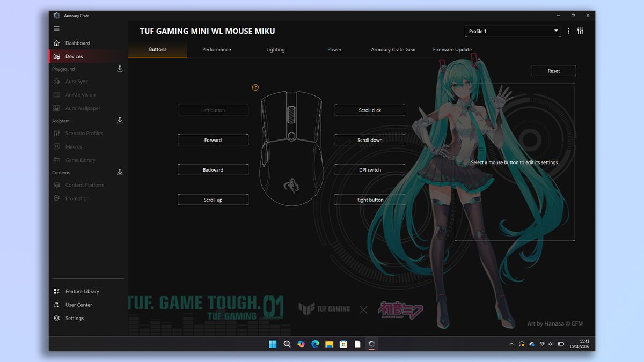Show hidden system tray icons
The height and width of the screenshot is (362, 644).
point(511,344)
